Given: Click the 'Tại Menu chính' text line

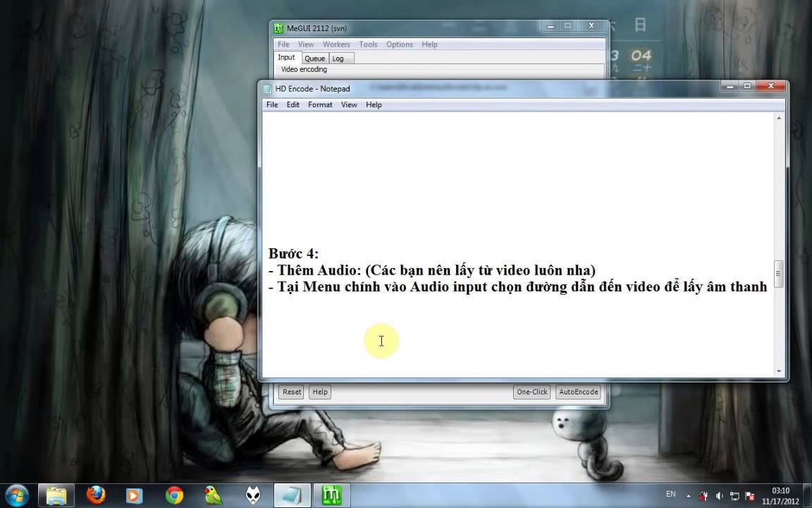Looking at the screenshot, I should click(517, 286).
